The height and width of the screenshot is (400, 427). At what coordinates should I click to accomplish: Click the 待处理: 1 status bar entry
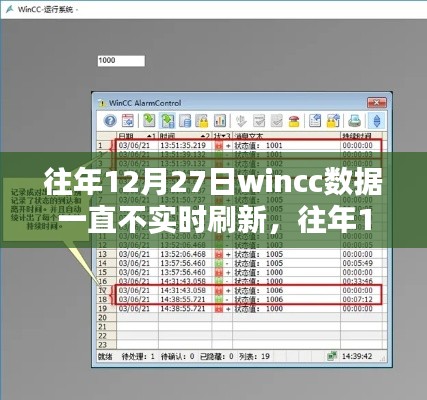pos(138,356)
